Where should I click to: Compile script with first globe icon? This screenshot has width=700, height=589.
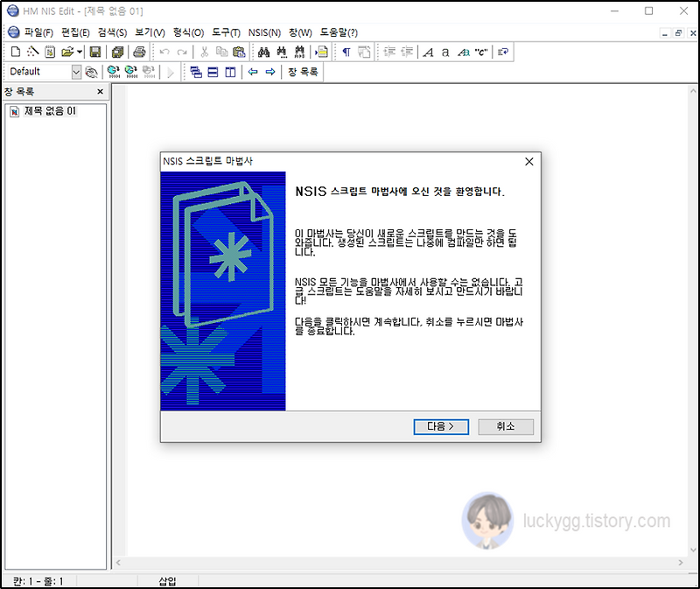coord(114,72)
